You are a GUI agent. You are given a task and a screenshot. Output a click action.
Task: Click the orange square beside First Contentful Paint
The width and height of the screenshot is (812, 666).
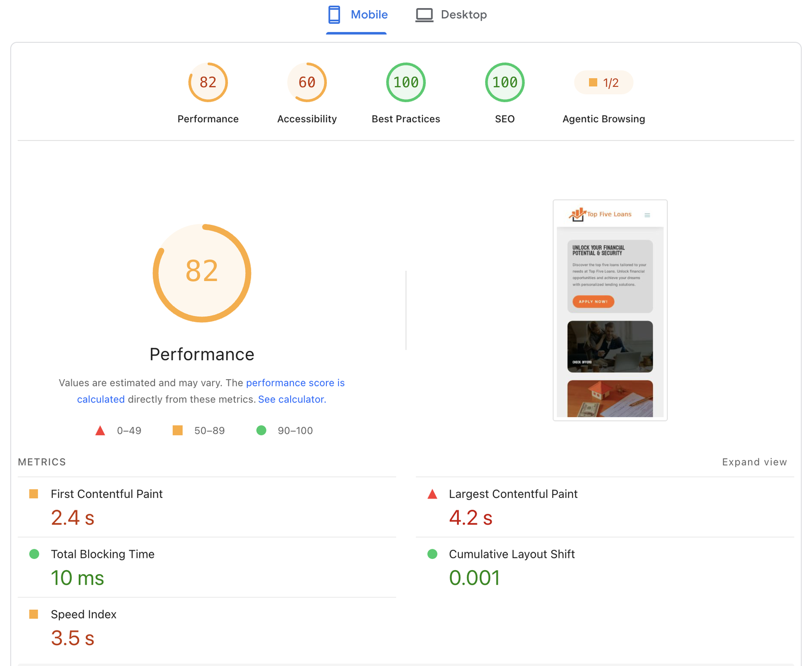34,494
